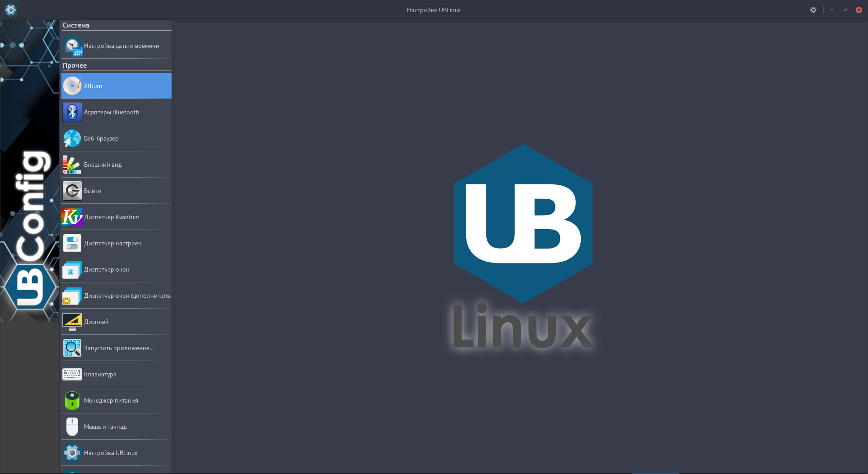Screen dimensions: 868x474
Task: Open 'Внешний вид' settings
Action: click(x=117, y=164)
